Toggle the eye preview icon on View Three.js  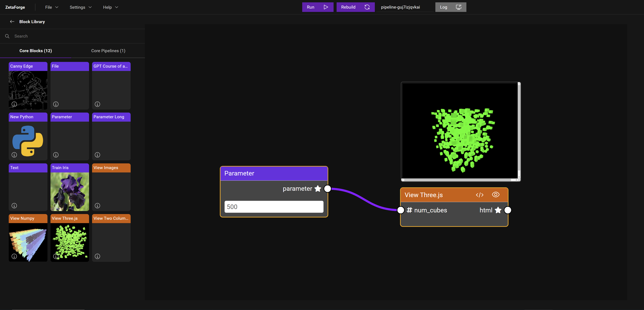coord(496,194)
